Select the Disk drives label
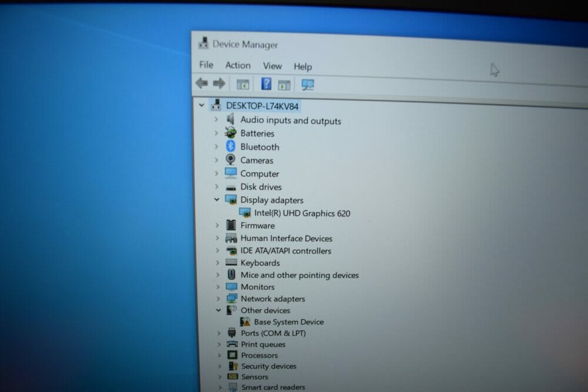The image size is (588, 392). 261,187
